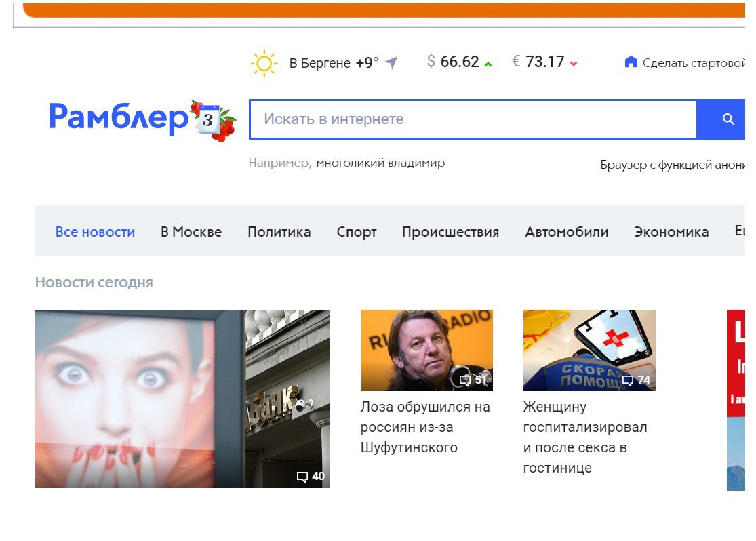
Task: Click the euro sign currency icon
Action: pyautogui.click(x=516, y=61)
